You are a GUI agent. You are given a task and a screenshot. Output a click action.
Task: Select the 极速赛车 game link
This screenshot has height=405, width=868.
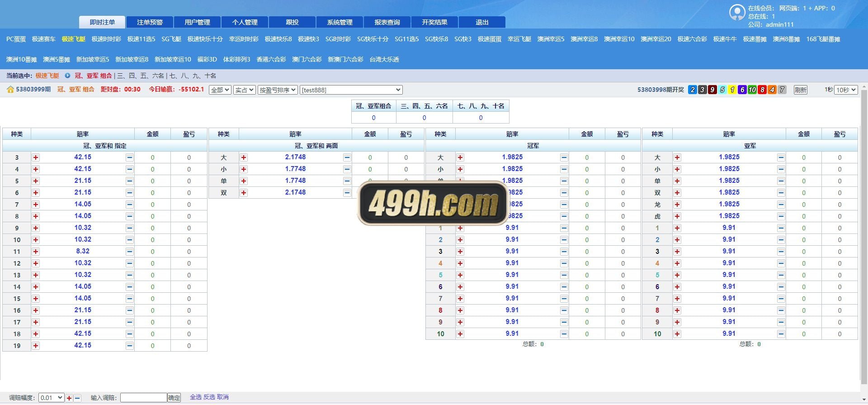pos(44,39)
